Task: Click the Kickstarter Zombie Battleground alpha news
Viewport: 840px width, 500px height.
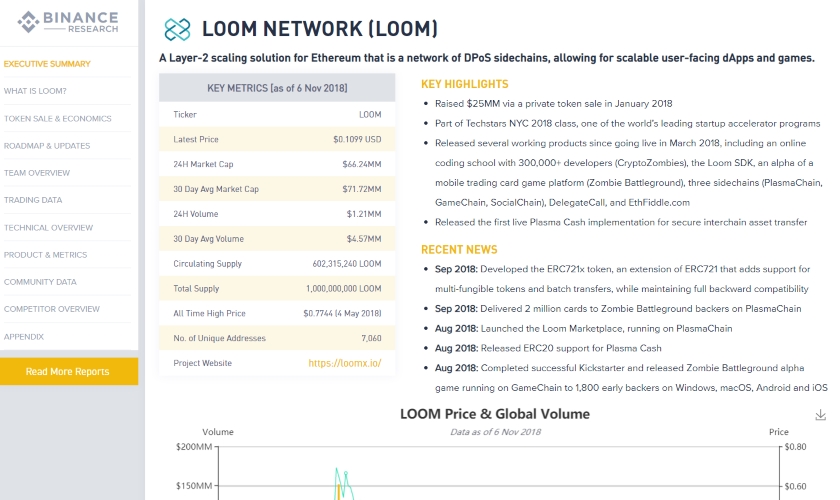Action: (631, 378)
